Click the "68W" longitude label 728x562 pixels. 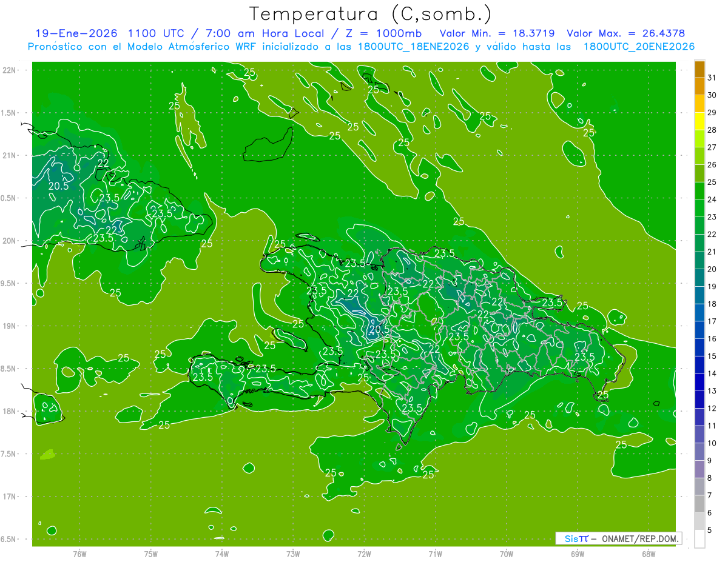click(649, 554)
